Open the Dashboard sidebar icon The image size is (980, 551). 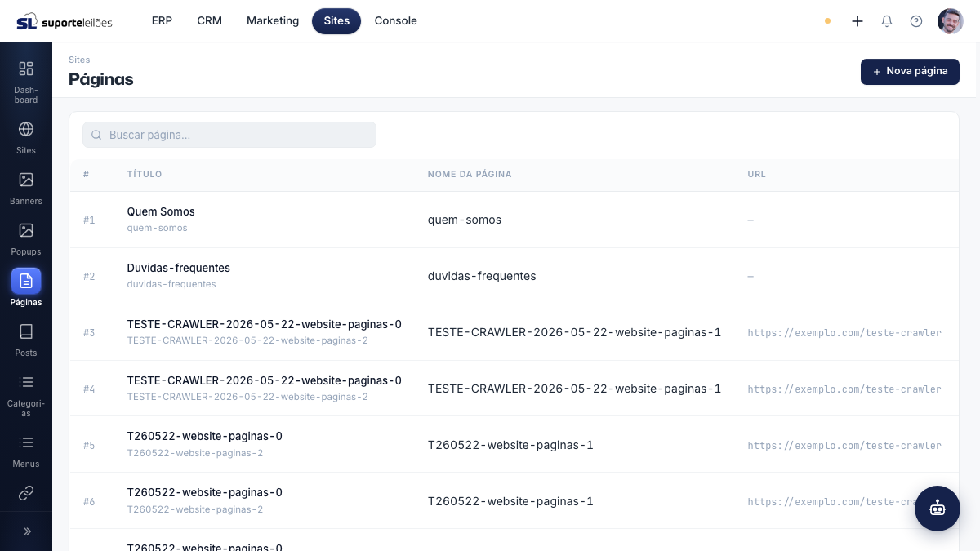26,69
